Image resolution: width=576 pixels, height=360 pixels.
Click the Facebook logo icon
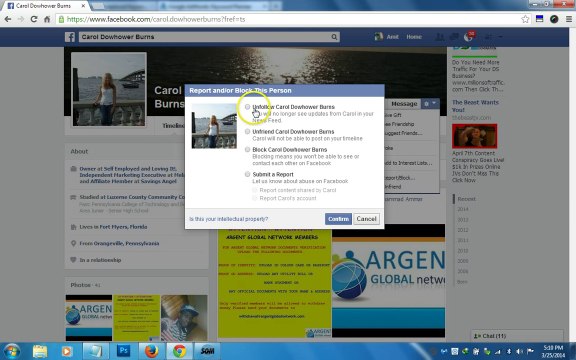tap(70, 37)
